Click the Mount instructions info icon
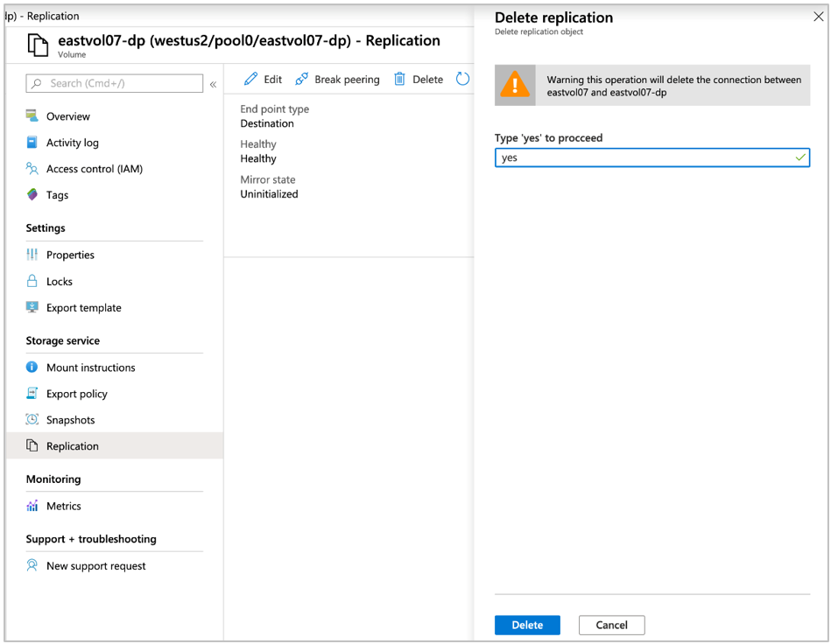Screen dimensions: 831x644 32,367
